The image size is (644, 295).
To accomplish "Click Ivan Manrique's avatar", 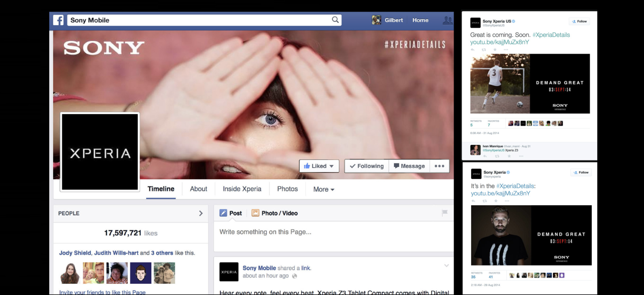I will pyautogui.click(x=475, y=150).
